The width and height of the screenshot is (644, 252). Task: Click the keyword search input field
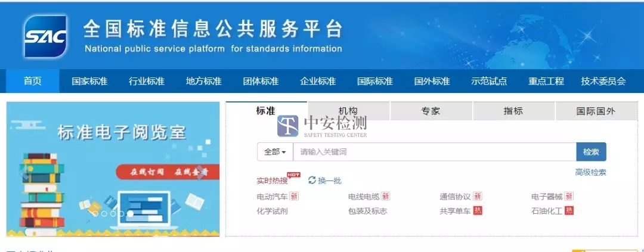tap(434, 152)
